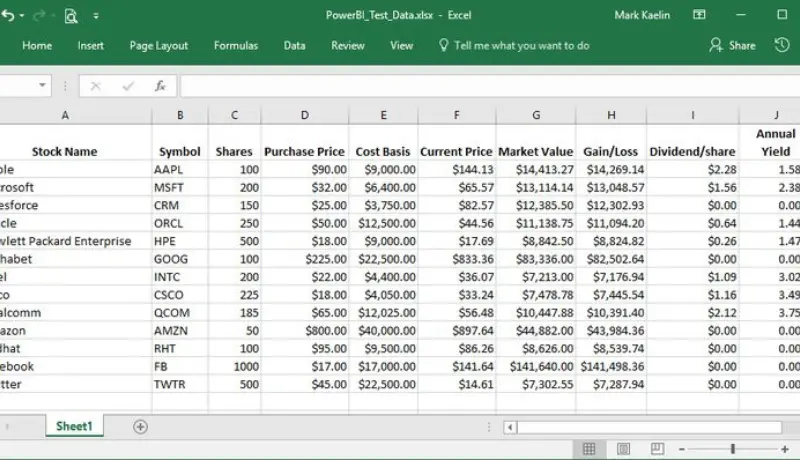The image size is (800, 460).
Task: Open the Review ribbon tab
Action: pos(347,45)
